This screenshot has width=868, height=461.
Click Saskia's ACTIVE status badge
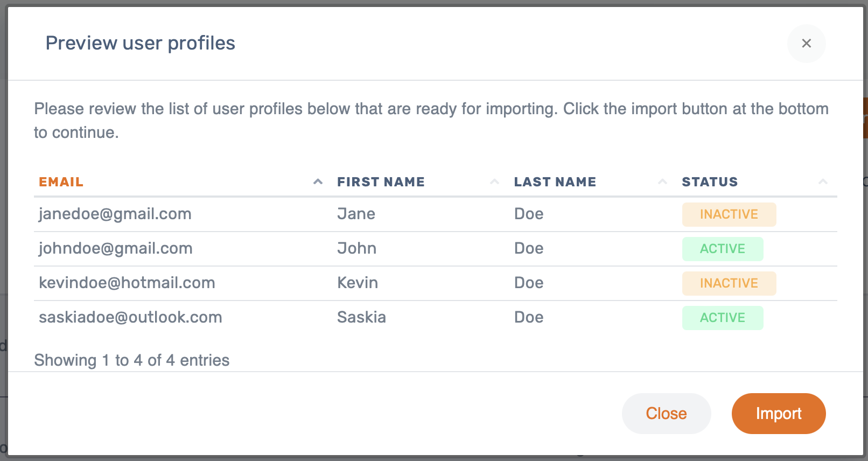click(x=722, y=318)
